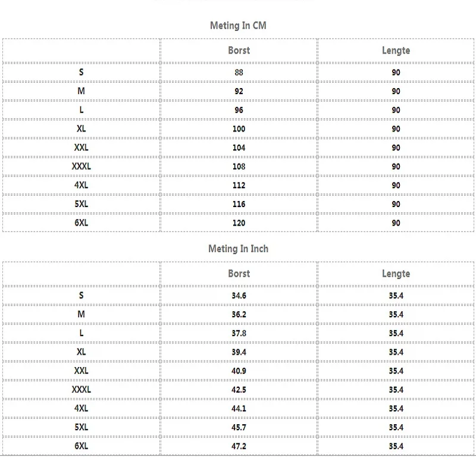
Task: Click the "Meting In Inch" table title
Action: click(x=238, y=249)
